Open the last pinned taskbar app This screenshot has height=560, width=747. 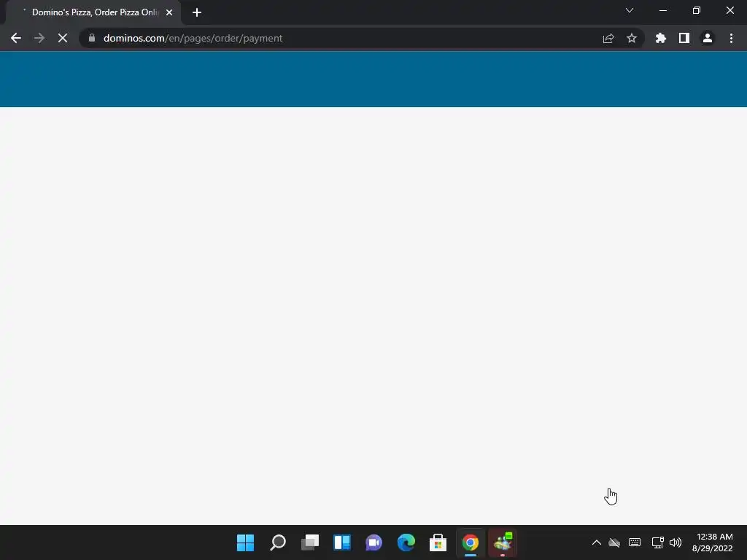(503, 542)
